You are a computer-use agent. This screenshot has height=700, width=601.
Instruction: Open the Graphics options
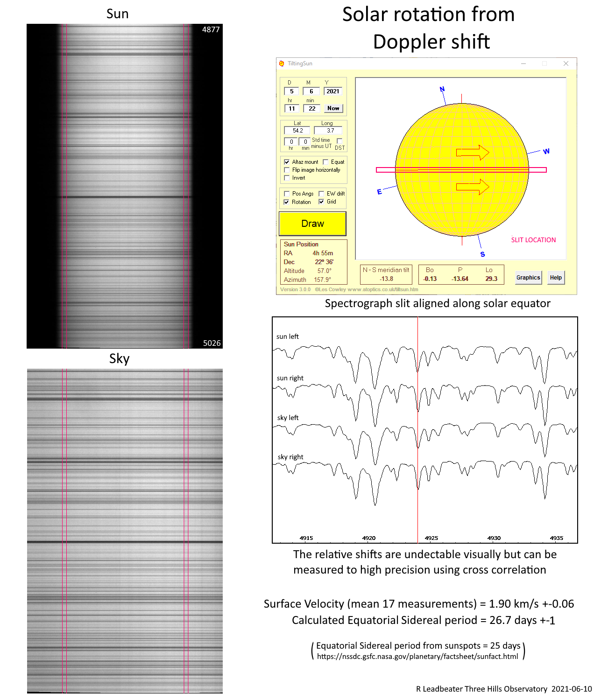528,278
